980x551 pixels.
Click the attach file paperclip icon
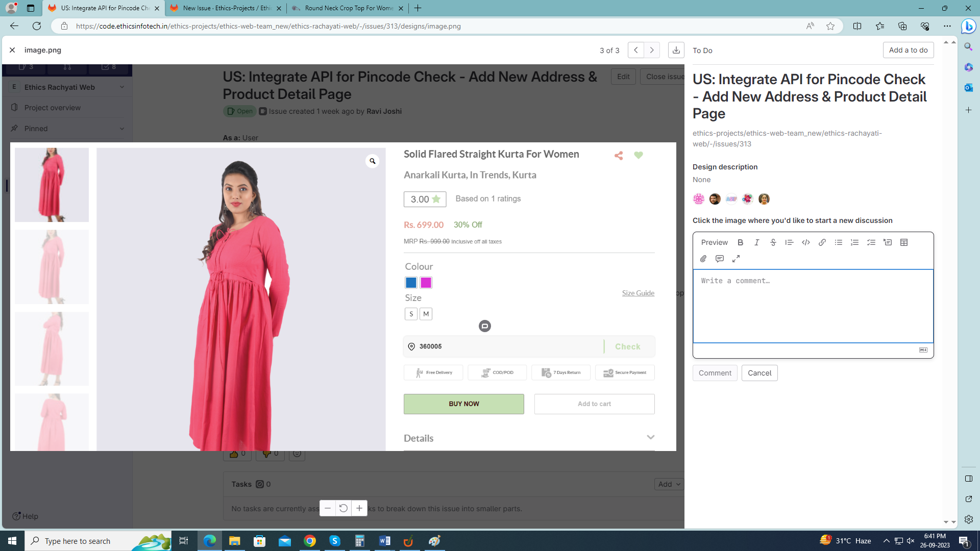703,259
